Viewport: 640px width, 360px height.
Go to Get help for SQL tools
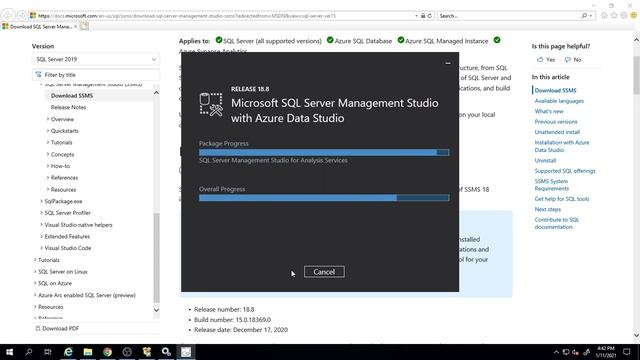click(x=562, y=199)
